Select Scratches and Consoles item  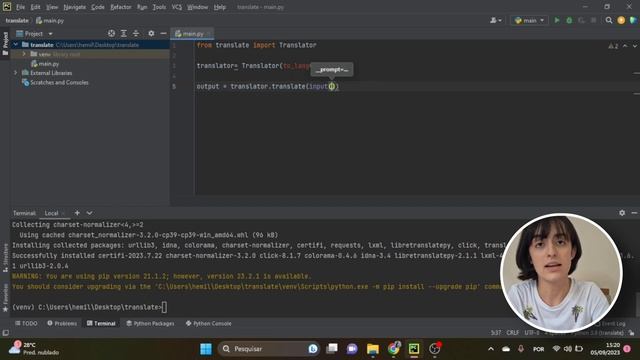[x=55, y=82]
